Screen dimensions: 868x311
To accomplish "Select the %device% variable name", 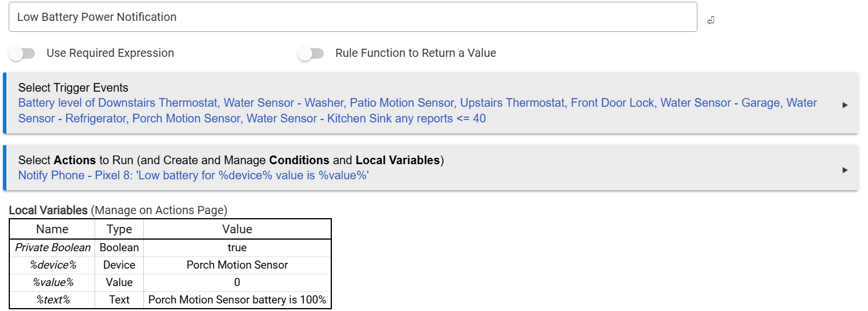I will (53, 265).
